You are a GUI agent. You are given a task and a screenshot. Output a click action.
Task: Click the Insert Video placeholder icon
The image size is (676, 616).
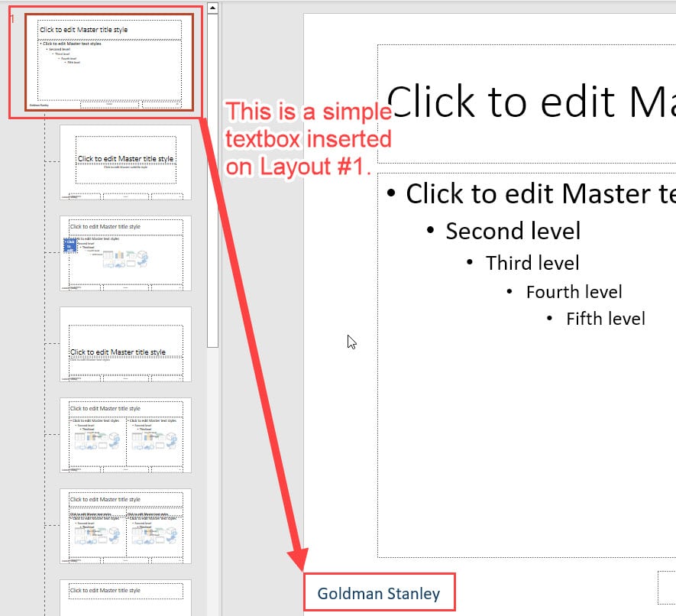pyautogui.click(x=131, y=263)
